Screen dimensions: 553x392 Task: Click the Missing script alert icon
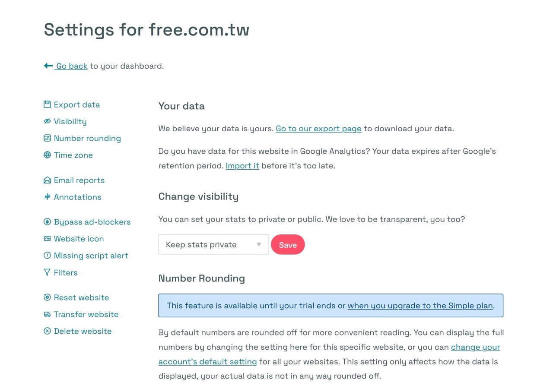click(x=47, y=256)
